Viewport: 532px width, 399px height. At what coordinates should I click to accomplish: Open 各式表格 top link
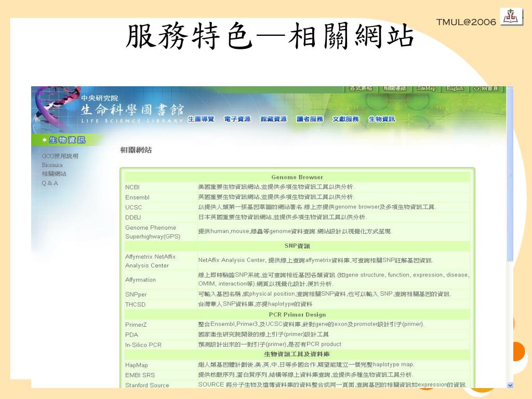pos(361,88)
